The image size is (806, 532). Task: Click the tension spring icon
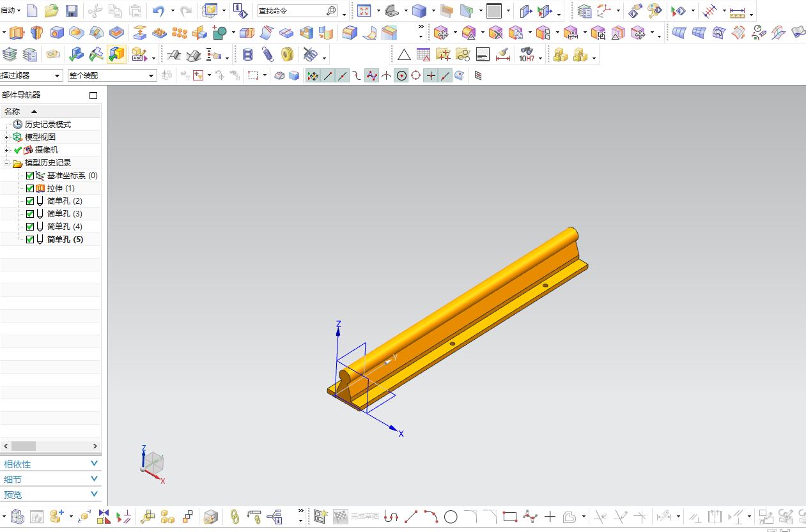268,55
